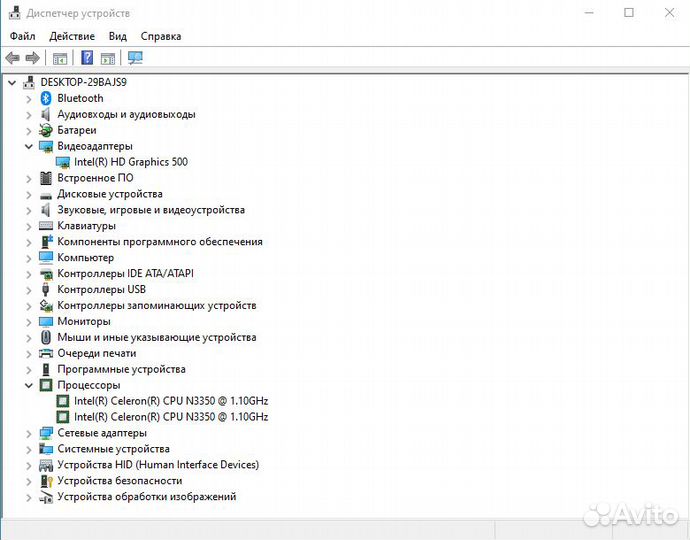Viewport: 690px width, 540px height.
Task: Click the Сетевые адаптеры network icon
Action: coord(46,433)
